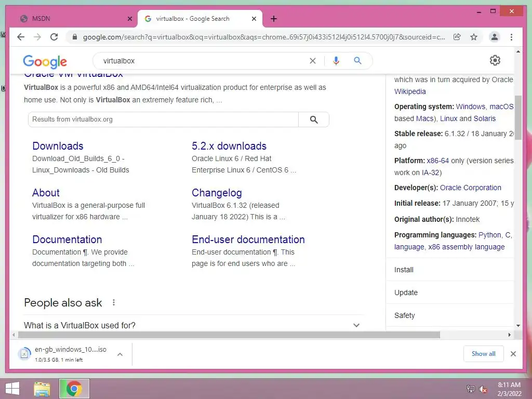Open People also ask options dots
The width and height of the screenshot is (532, 399).
click(114, 302)
